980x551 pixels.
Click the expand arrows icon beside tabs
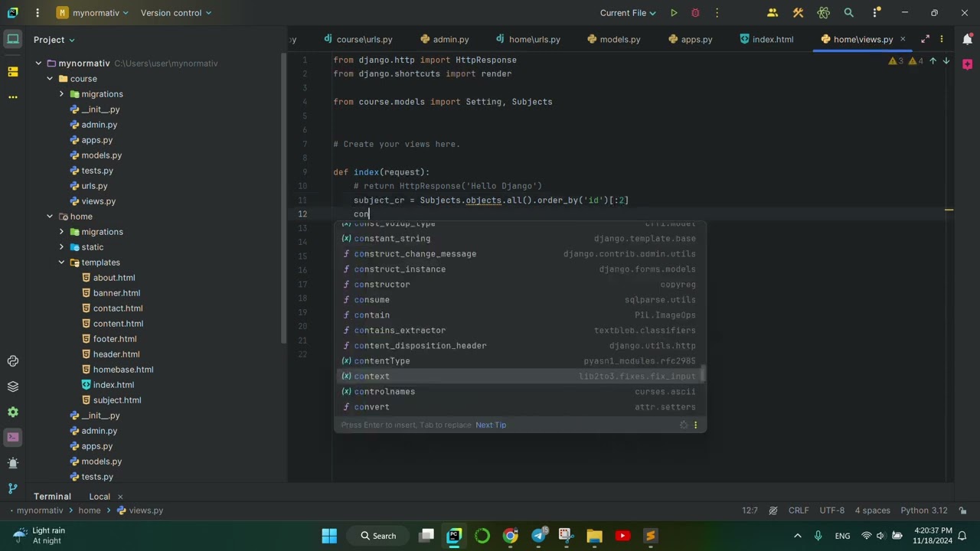point(926,39)
